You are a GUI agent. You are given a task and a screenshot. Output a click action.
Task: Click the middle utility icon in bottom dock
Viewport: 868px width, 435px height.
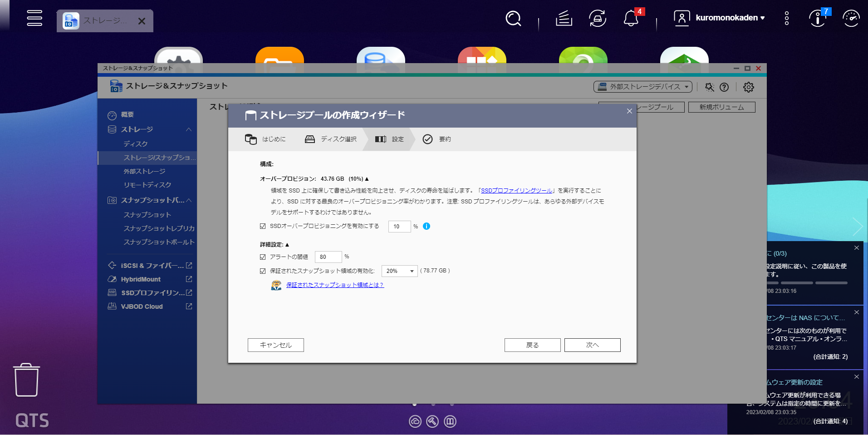click(x=432, y=421)
